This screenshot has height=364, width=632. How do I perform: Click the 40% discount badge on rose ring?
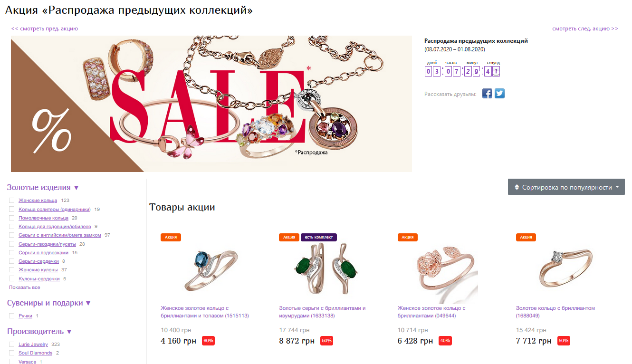[x=445, y=341]
